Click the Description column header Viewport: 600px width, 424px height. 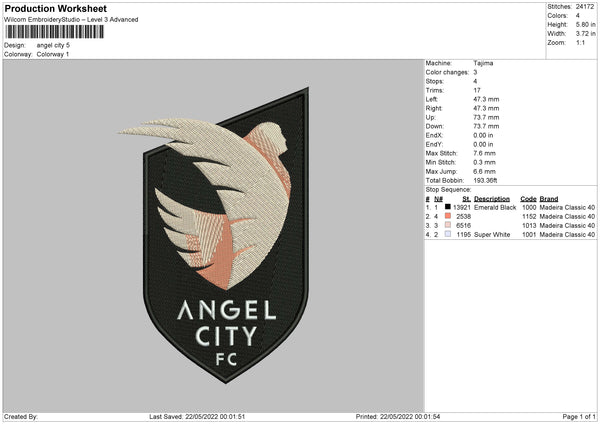[x=492, y=199]
